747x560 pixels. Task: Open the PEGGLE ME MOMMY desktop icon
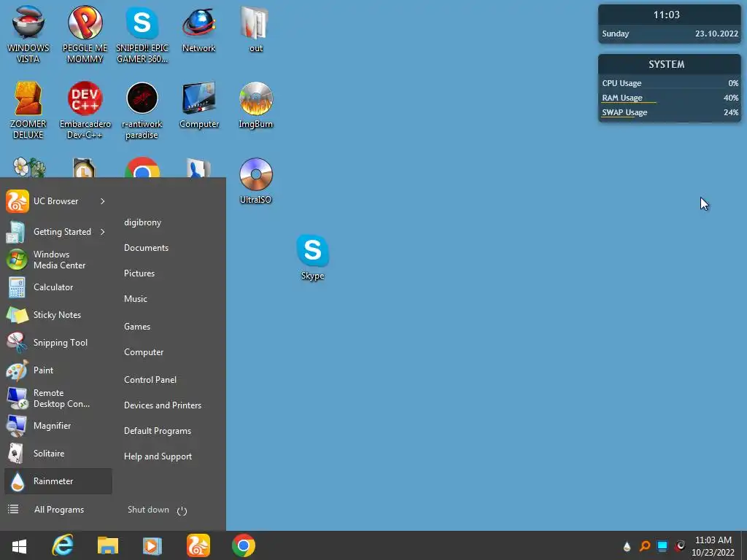click(x=85, y=34)
